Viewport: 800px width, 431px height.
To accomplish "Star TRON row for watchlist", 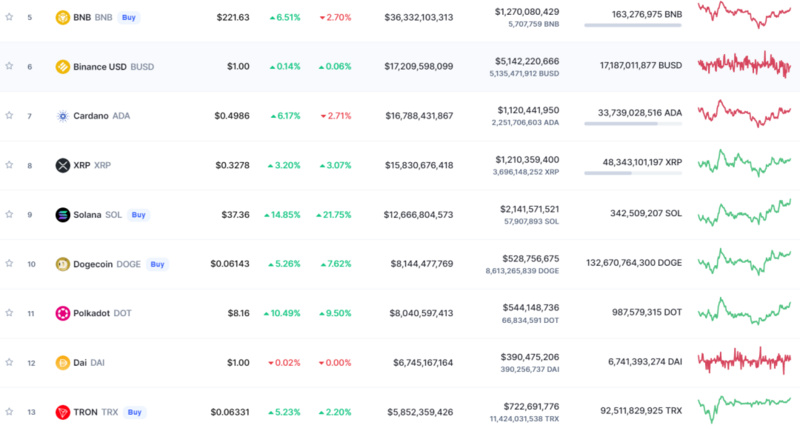I will [9, 412].
